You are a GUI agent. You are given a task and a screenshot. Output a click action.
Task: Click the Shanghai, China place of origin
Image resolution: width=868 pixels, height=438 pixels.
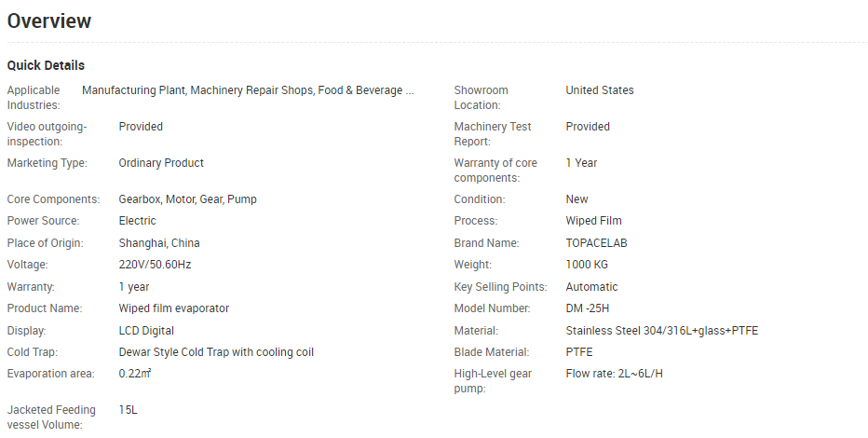pyautogui.click(x=159, y=243)
